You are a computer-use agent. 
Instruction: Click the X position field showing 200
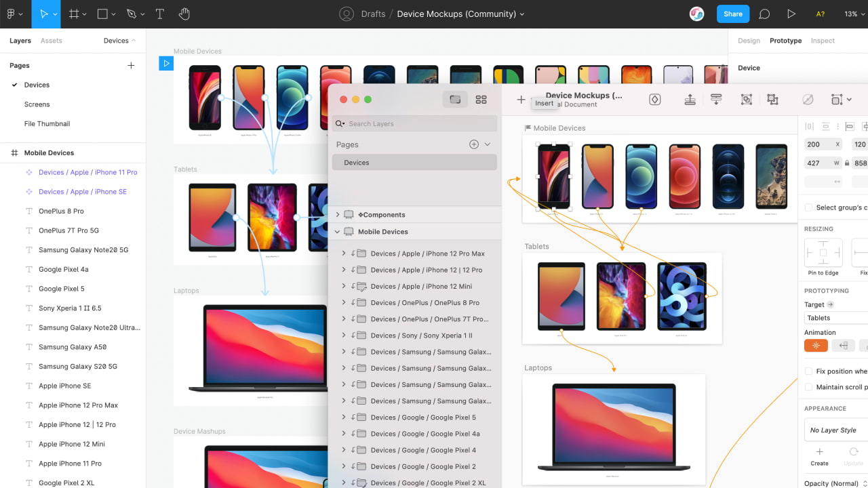coord(823,144)
